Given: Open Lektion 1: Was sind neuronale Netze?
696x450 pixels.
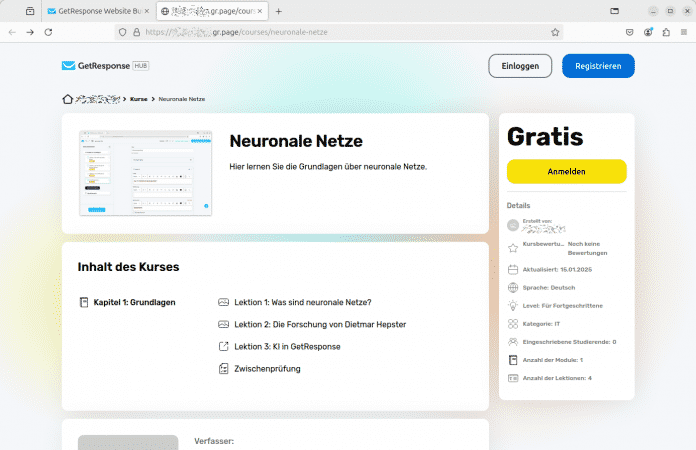Looking at the screenshot, I should click(303, 302).
